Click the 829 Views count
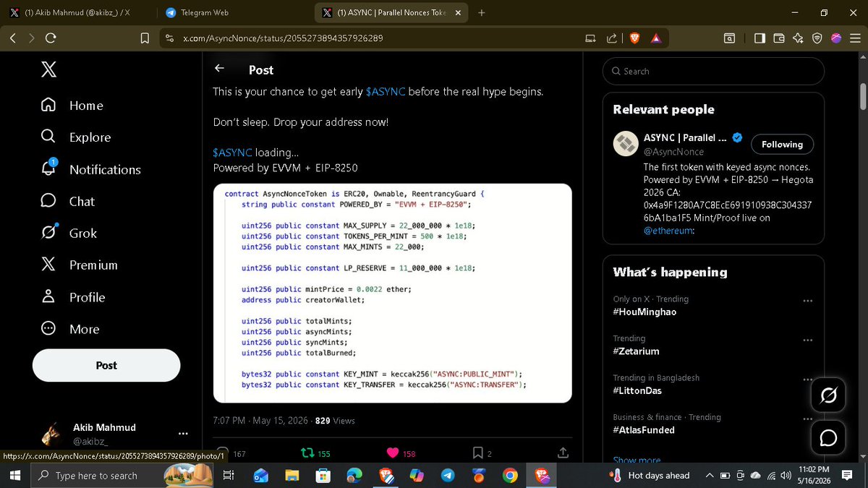The image size is (868, 488). tap(335, 421)
